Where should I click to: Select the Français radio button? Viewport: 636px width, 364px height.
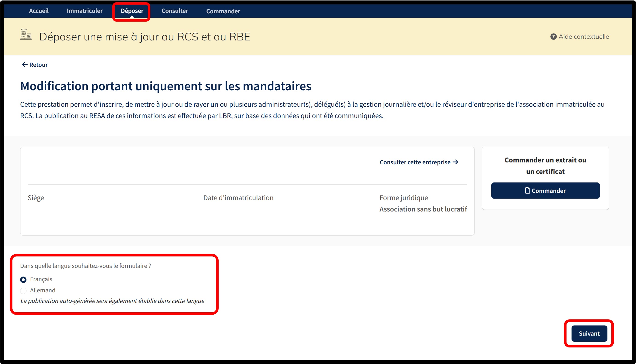[x=23, y=280]
